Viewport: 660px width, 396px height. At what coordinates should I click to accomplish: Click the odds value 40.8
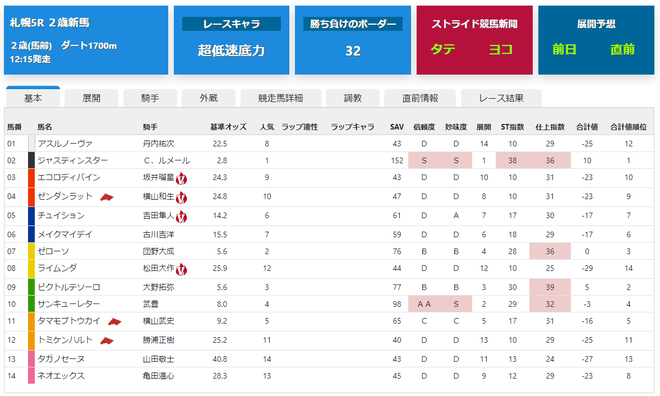coord(220,359)
